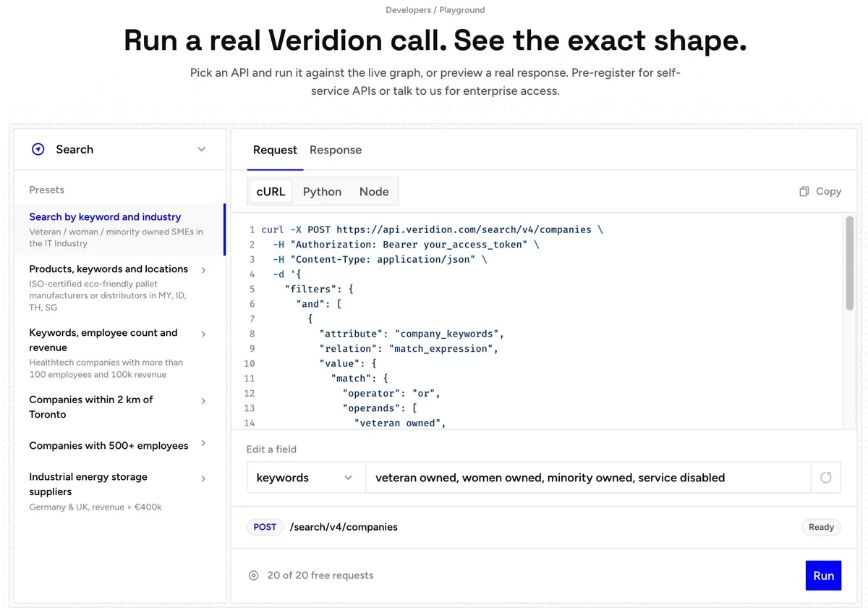Select the Industrial energy storage suppliers preset

[x=119, y=491]
